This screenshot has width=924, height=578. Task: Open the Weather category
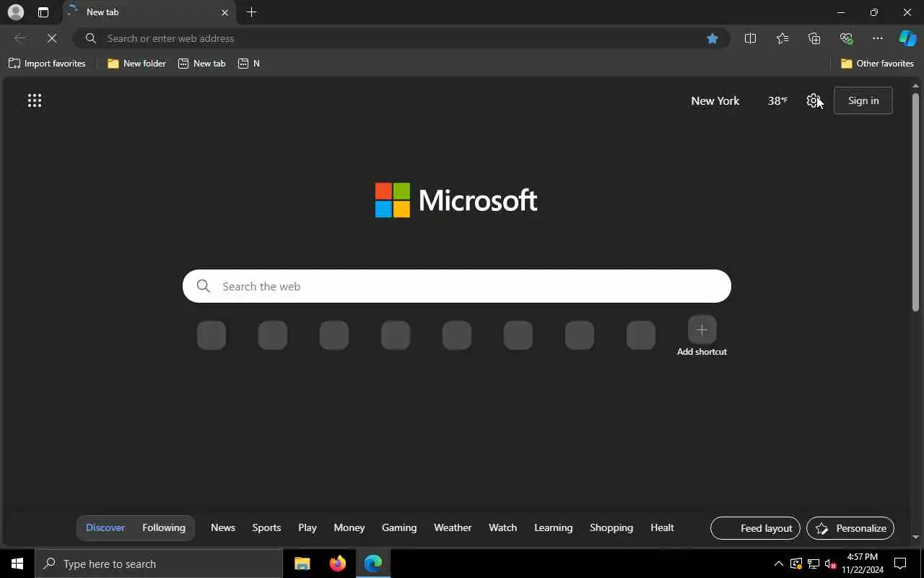tap(453, 527)
